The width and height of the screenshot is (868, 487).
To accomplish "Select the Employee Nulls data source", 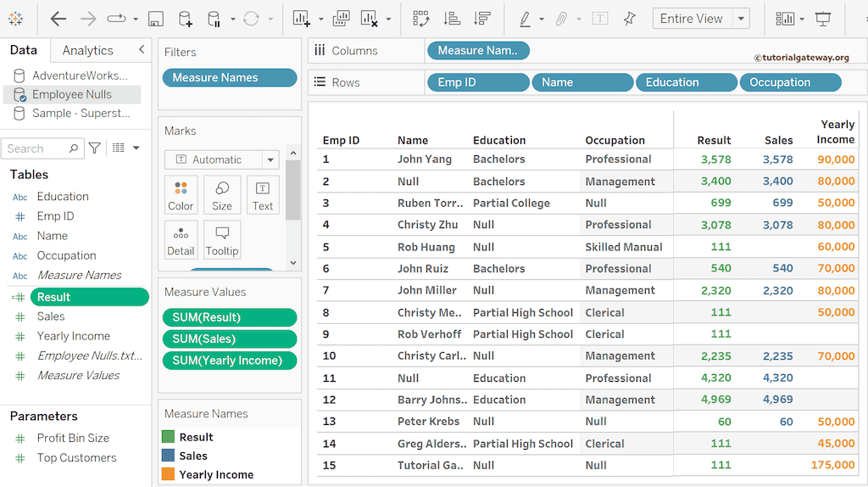I will click(x=72, y=94).
